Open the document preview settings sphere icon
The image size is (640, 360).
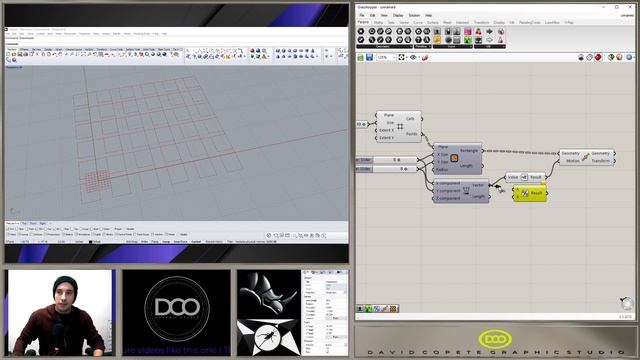pyautogui.click(x=619, y=58)
